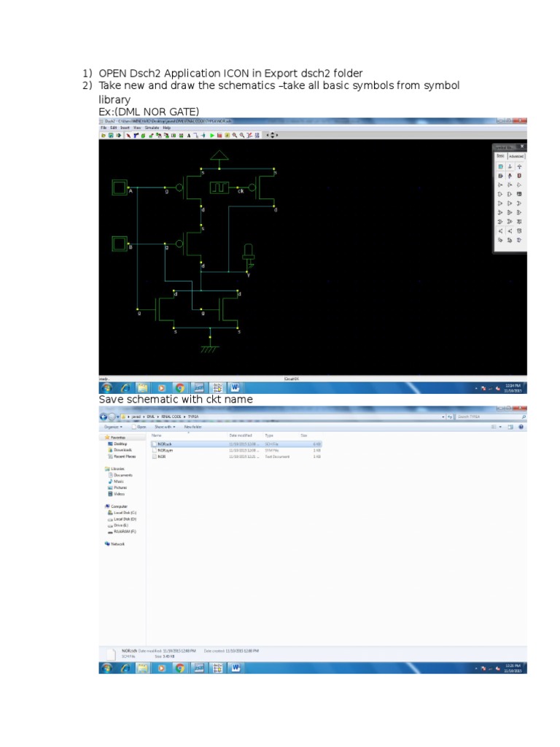Open the Insert menu in Dsch2
560x747 pixels.
[x=125, y=128]
